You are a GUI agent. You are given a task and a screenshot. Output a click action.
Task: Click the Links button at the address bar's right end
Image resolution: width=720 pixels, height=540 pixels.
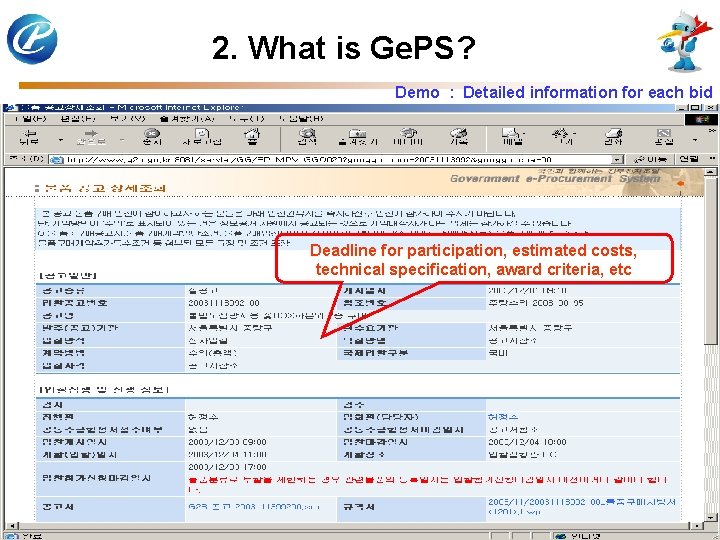tap(689, 159)
